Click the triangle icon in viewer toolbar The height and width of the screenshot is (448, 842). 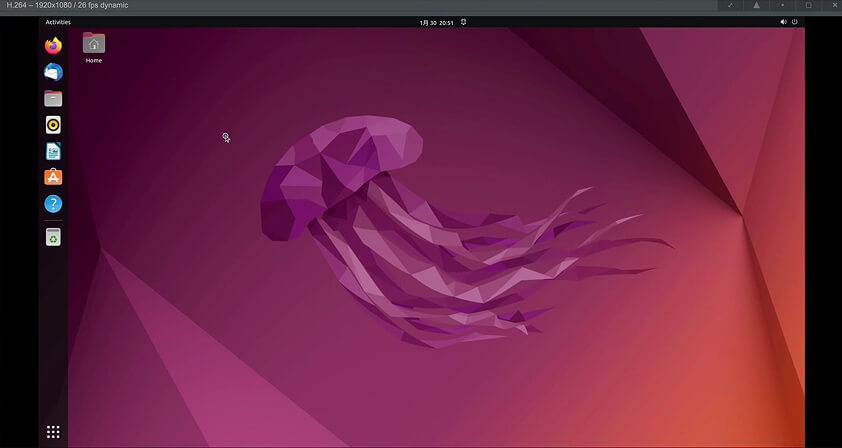click(x=756, y=5)
